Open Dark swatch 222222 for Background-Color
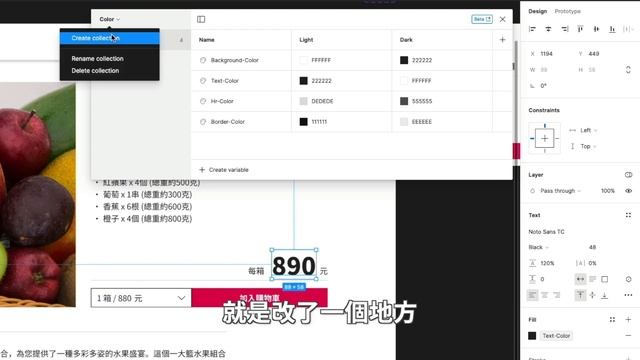Screen dimensions: 640x360 click(404, 60)
